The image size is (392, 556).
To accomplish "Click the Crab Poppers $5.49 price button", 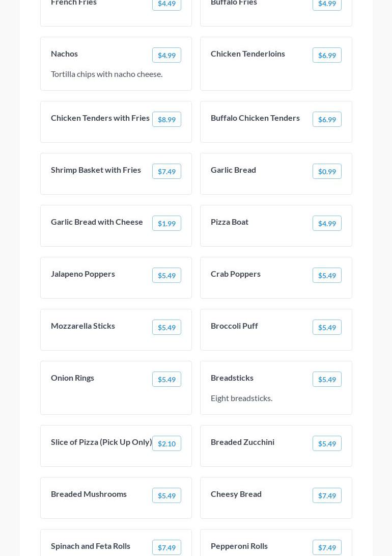I will [327, 275].
